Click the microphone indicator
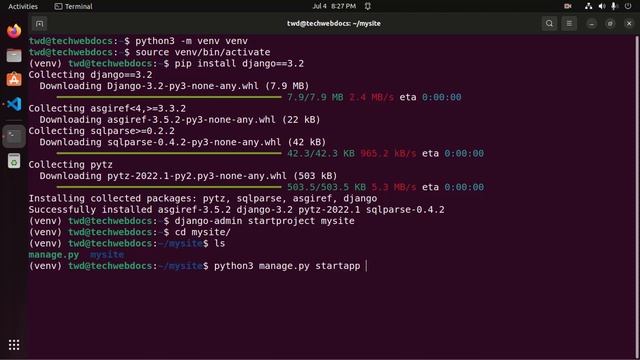The image size is (640, 360). (614, 6)
